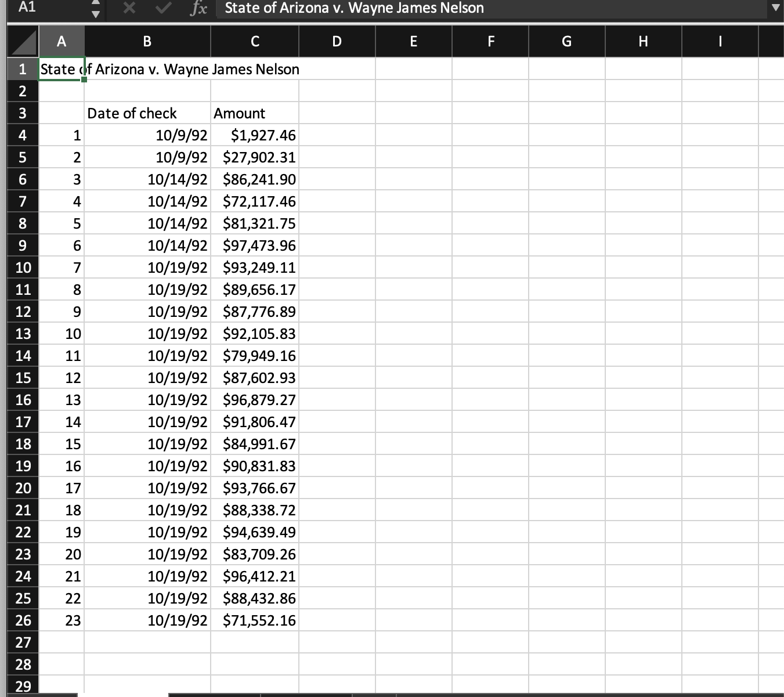Expand the Name Box cell reference selector

click(x=96, y=8)
